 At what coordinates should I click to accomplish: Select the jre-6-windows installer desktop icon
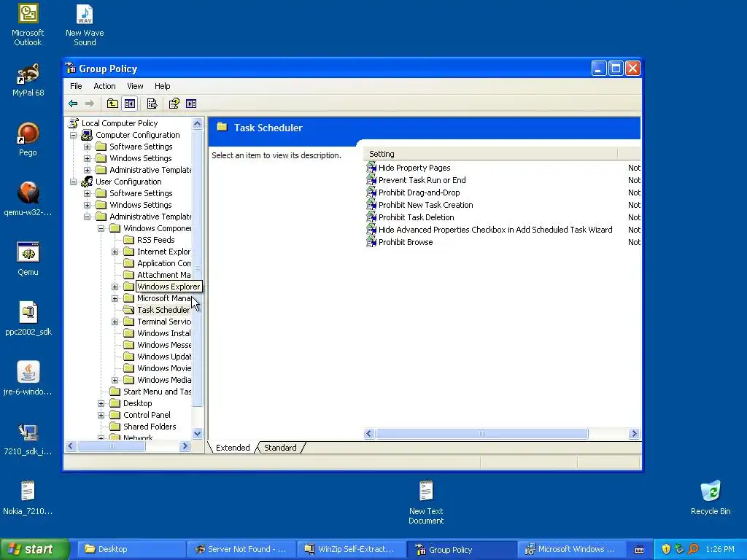(28, 378)
